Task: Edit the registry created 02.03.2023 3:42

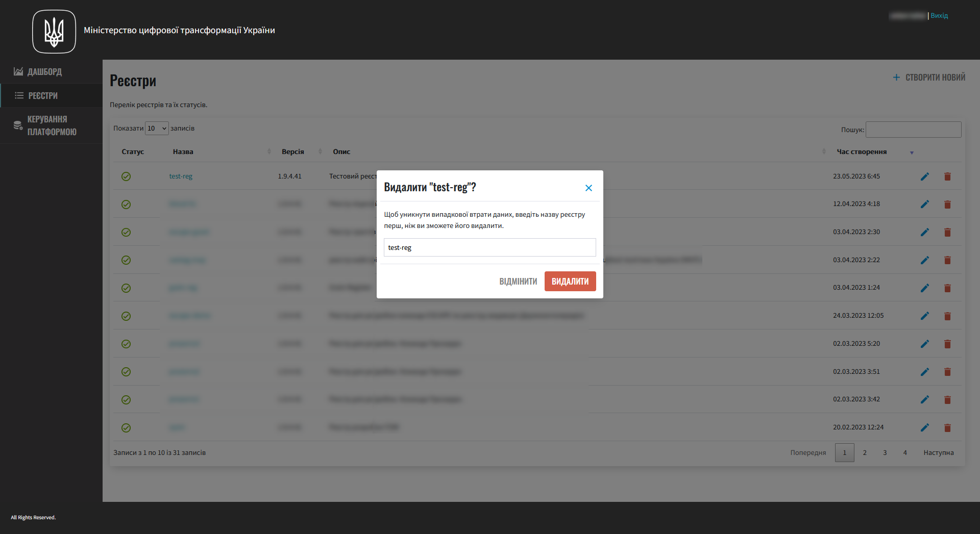Action: 924,400
